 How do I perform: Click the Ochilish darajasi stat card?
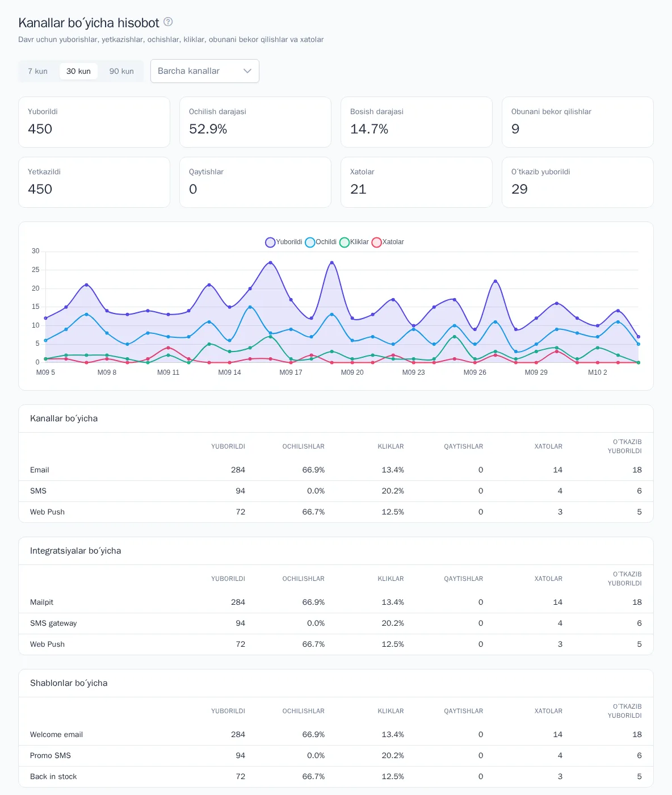point(255,122)
